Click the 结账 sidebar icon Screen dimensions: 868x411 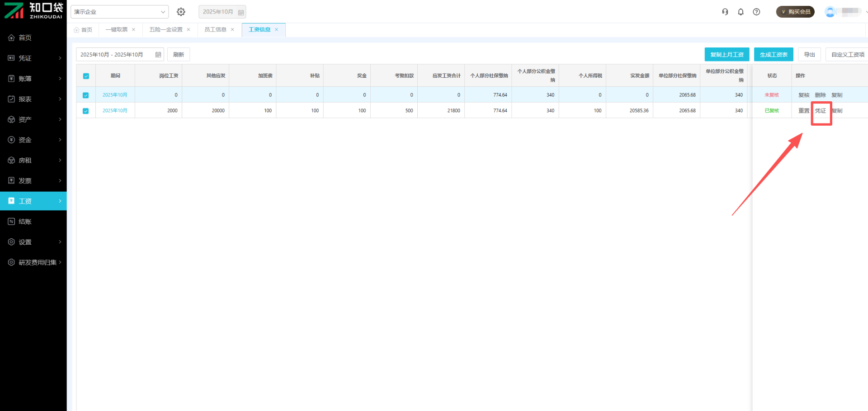pos(11,222)
